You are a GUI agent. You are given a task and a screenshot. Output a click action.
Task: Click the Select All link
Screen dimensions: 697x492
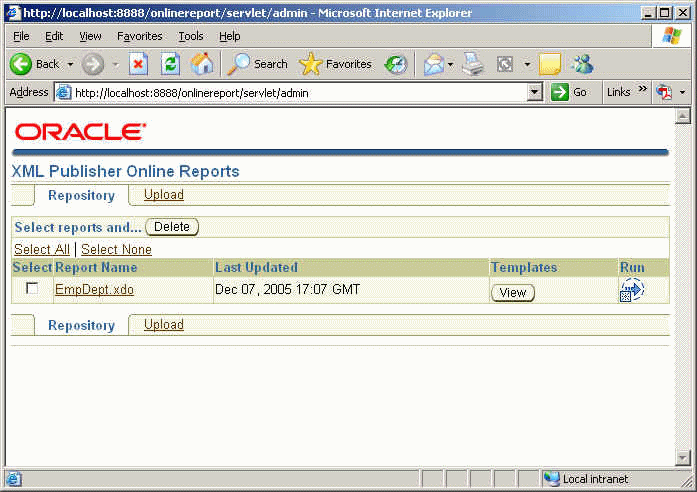click(42, 249)
